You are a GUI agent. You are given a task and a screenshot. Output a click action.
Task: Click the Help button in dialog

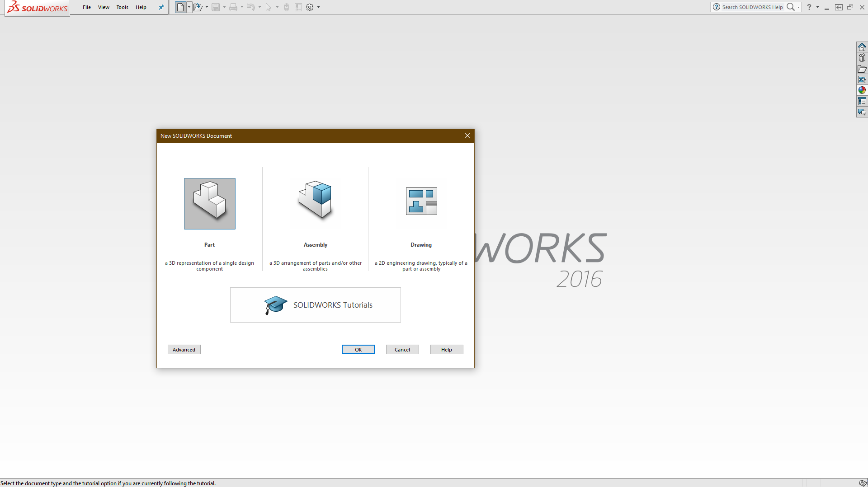coord(447,350)
